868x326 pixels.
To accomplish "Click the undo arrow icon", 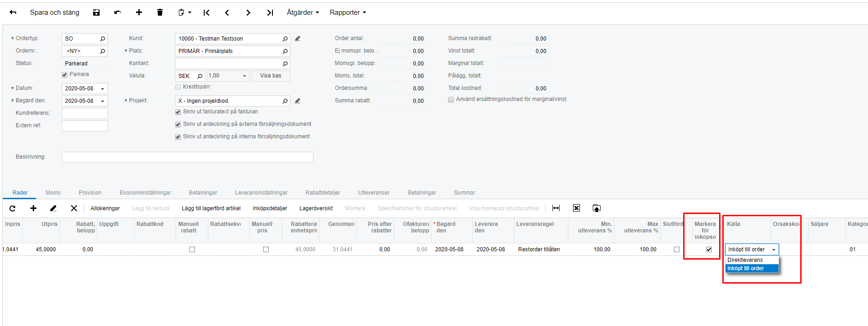I will click(x=118, y=12).
